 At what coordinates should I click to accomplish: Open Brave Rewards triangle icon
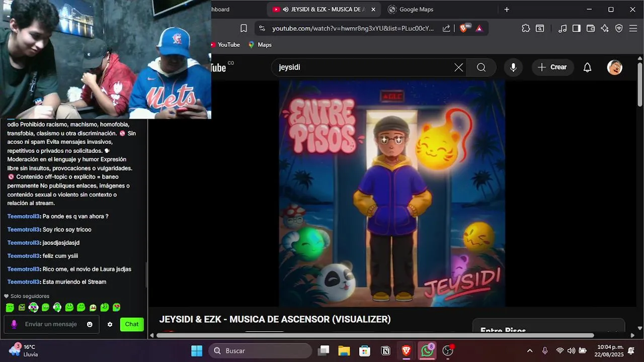[479, 29]
